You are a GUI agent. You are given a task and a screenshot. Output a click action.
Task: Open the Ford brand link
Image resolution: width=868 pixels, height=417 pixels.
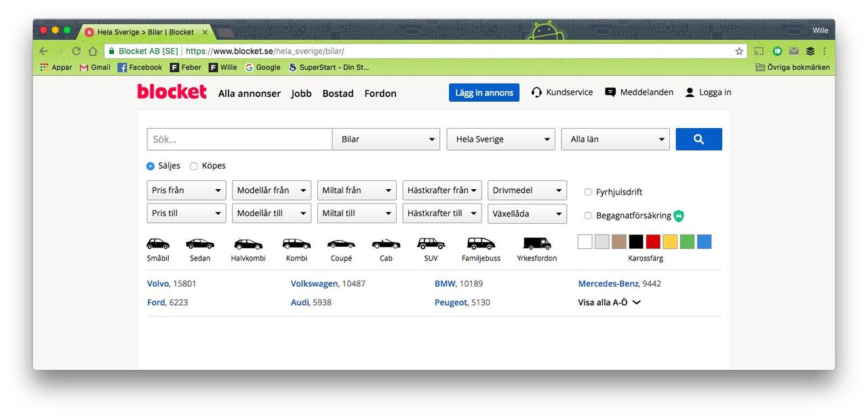(156, 302)
